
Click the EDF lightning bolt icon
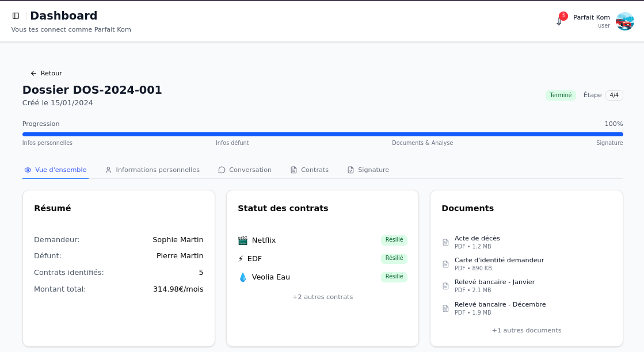click(x=241, y=259)
